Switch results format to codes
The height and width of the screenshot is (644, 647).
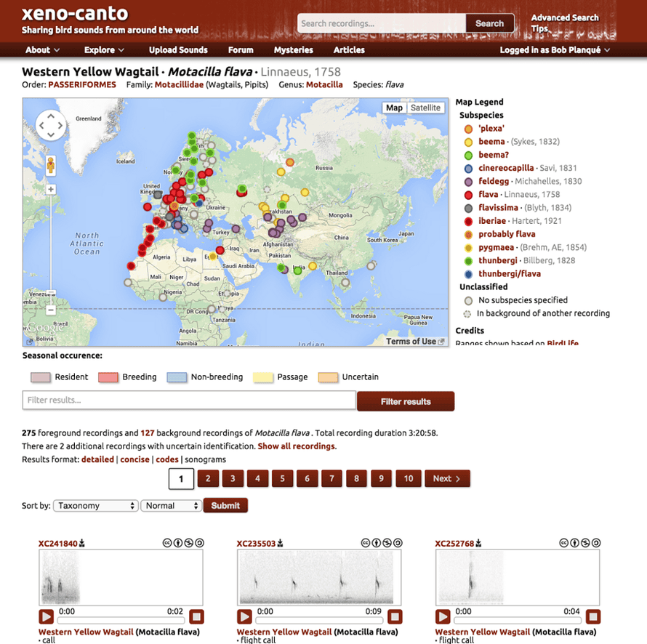coord(167,459)
